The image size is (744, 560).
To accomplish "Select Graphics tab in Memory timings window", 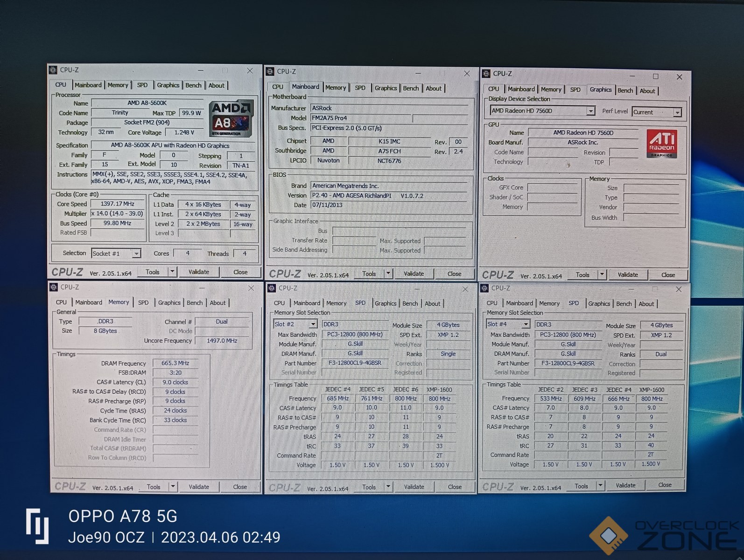I will (169, 303).
